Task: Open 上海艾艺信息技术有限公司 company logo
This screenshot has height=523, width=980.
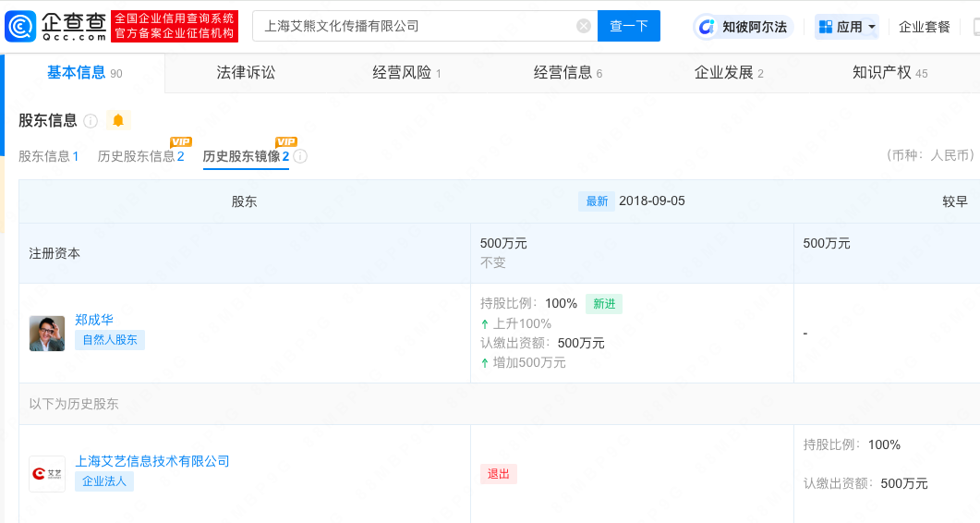Action: coord(47,474)
